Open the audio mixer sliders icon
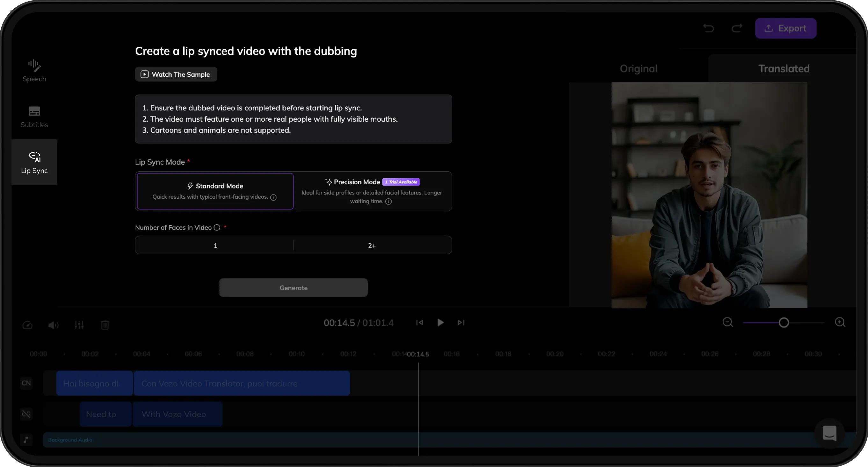 click(x=79, y=325)
